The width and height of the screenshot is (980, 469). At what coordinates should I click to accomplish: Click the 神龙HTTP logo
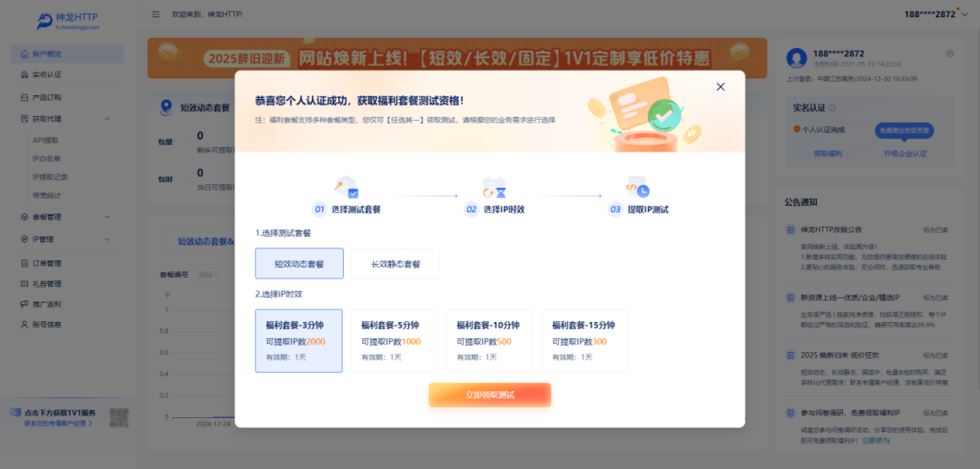click(x=67, y=20)
